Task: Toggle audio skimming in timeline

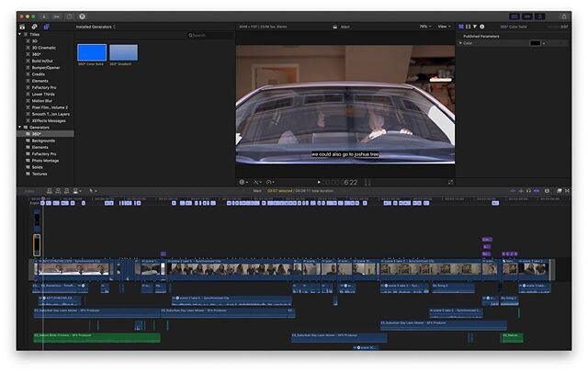Action: pos(521,191)
